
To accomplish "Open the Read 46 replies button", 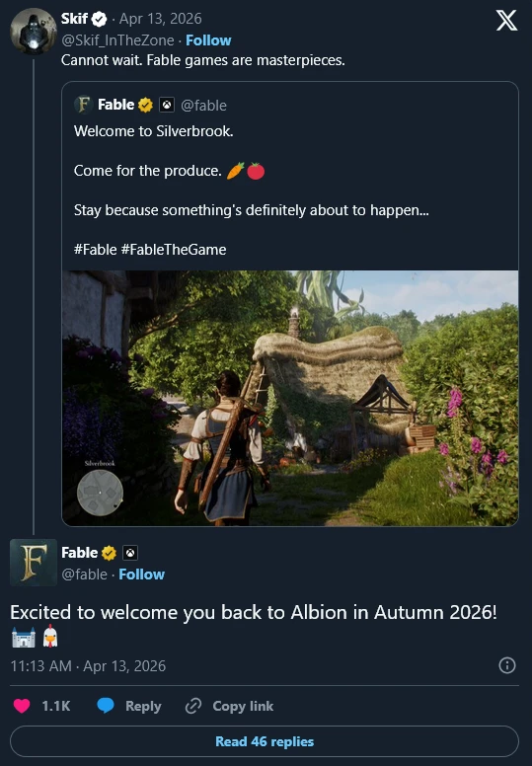I will point(265,741).
